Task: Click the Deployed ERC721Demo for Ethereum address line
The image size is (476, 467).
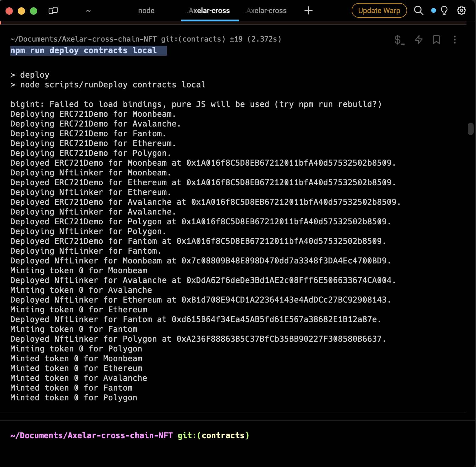Action: (203, 182)
